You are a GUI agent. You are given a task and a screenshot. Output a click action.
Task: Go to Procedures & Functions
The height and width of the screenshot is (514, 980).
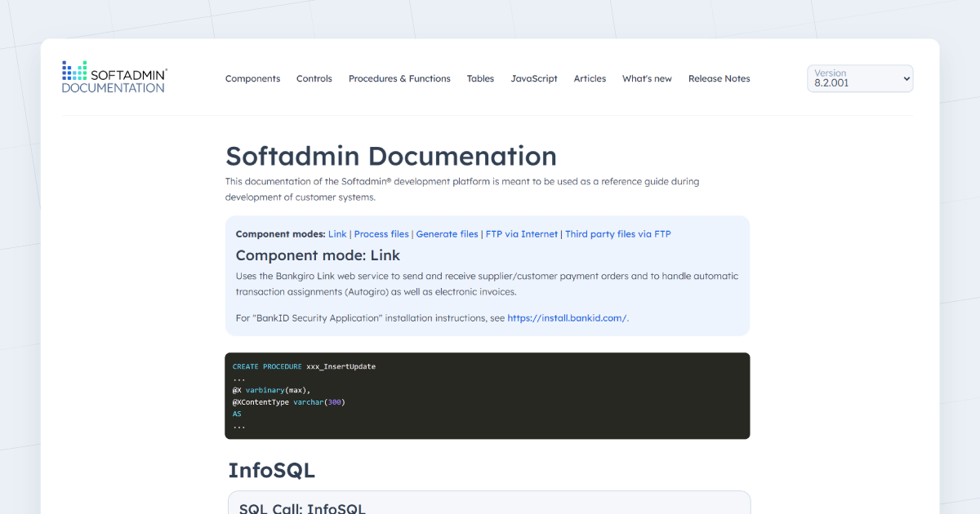[x=399, y=78]
